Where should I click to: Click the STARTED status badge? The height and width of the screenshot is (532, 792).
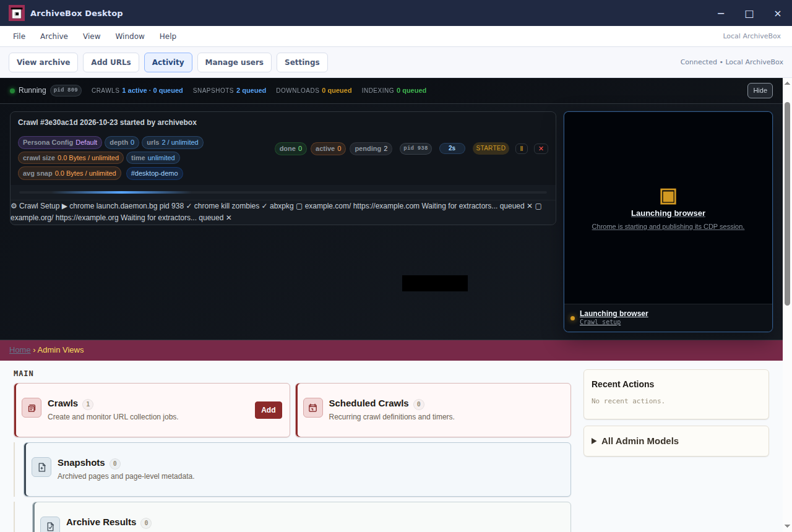491,148
